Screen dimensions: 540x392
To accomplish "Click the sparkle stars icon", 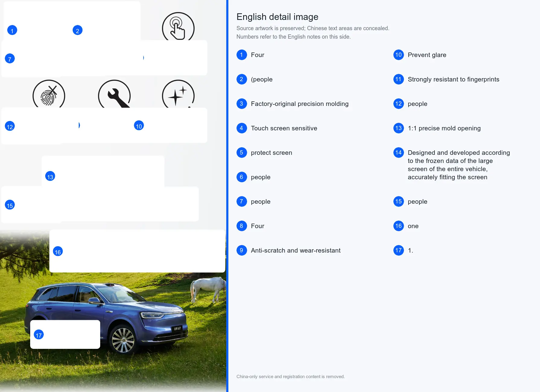I will point(178,94).
